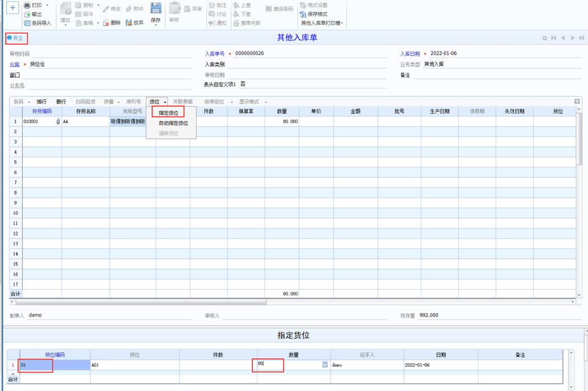Viewport: 588px width, 391px height.
Task: Open the 复制 dropdown arrow
Action: click(x=98, y=5)
